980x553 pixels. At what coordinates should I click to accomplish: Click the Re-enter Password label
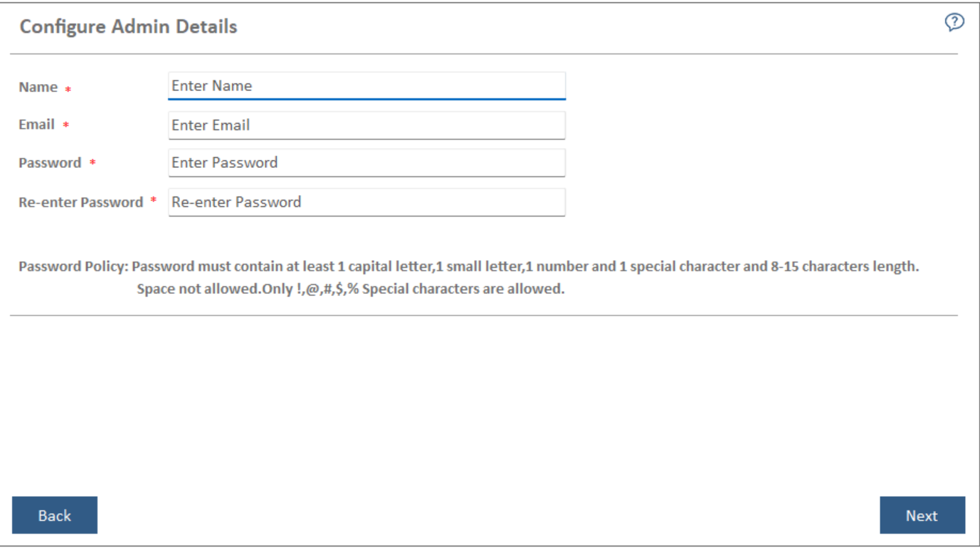(80, 202)
